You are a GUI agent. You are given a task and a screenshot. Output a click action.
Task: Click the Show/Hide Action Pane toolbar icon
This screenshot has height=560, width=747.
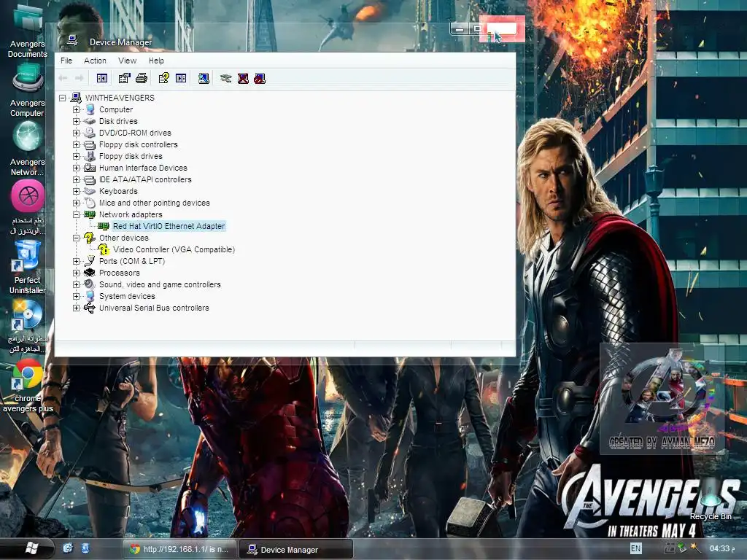pyautogui.click(x=181, y=78)
